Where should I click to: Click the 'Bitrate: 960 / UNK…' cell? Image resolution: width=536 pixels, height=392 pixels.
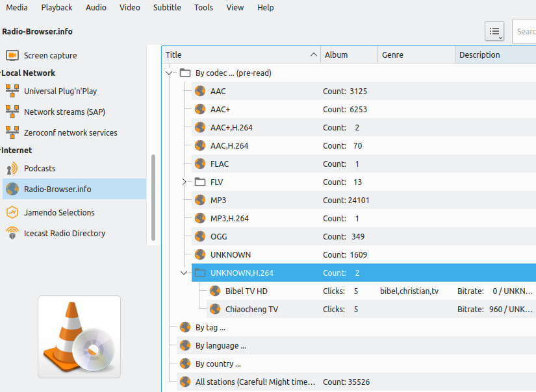[494, 309]
